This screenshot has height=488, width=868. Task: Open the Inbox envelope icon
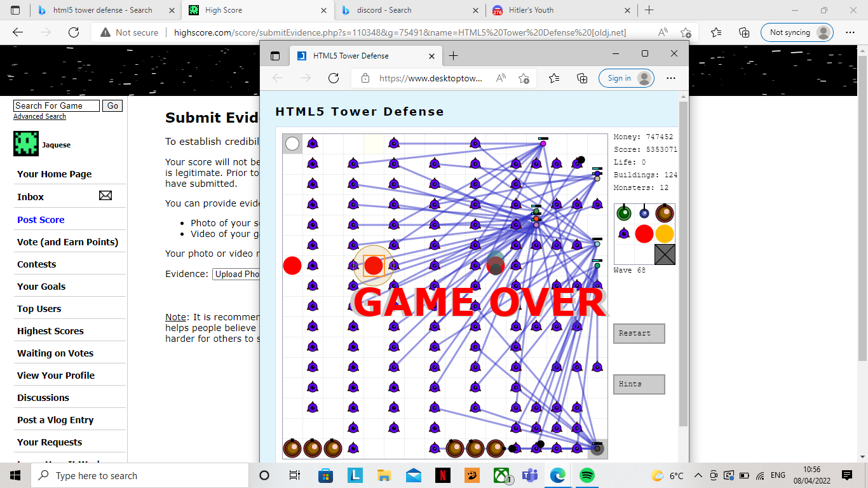[105, 196]
